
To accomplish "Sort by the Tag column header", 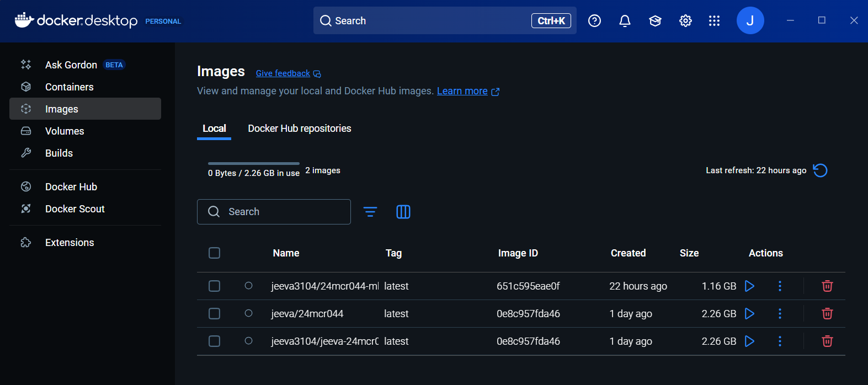I will point(393,253).
